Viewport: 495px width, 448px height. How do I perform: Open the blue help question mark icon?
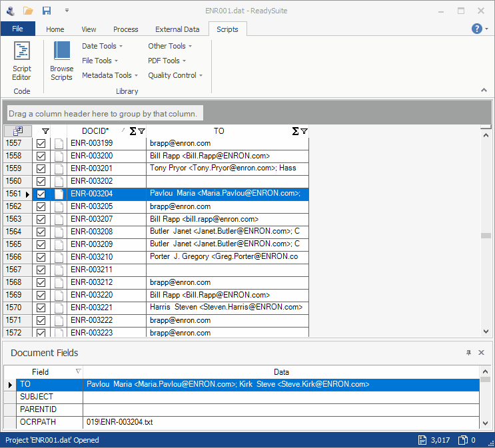tap(477, 29)
